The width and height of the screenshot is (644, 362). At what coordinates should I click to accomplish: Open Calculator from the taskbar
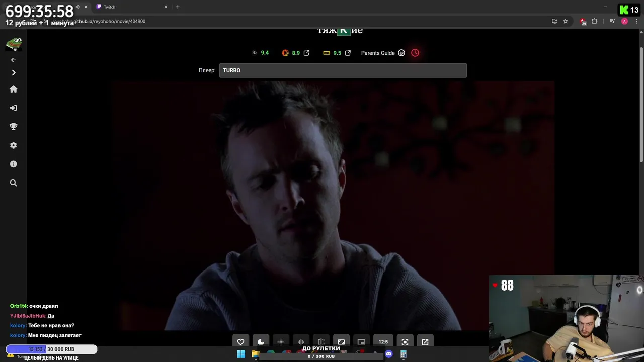click(403, 354)
